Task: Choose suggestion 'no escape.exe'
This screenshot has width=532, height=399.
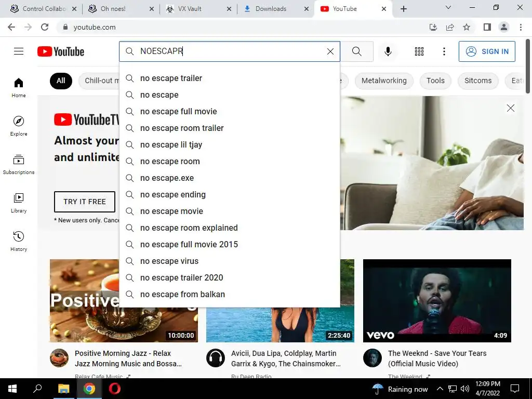Action: tap(229, 178)
